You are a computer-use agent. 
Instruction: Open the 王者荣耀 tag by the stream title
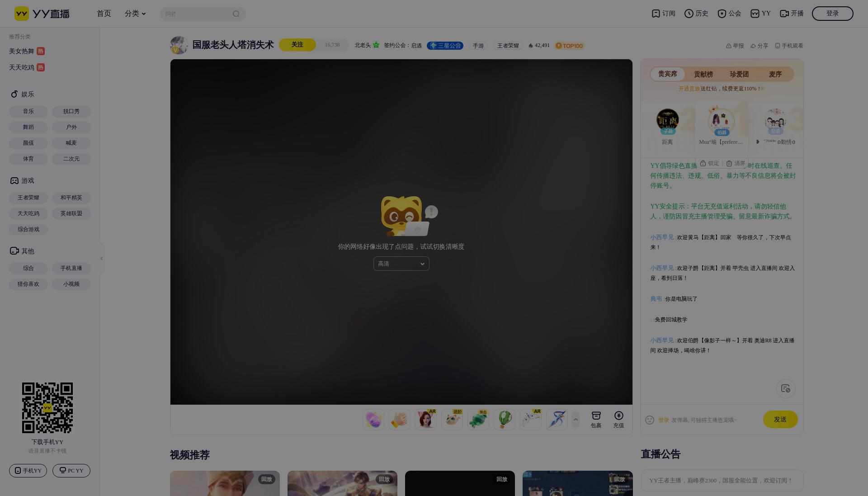click(508, 46)
